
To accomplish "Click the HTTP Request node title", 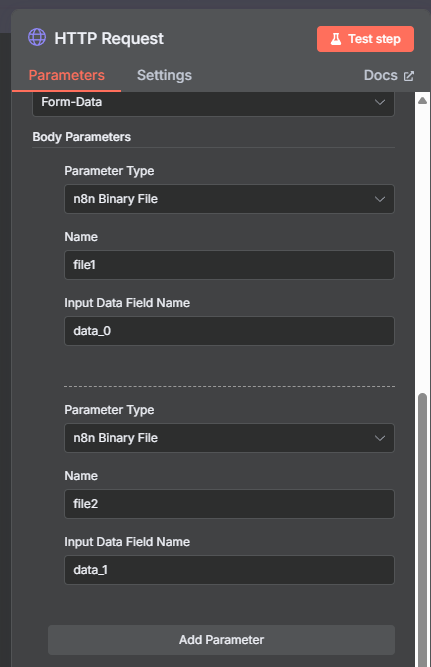I will [x=109, y=39].
